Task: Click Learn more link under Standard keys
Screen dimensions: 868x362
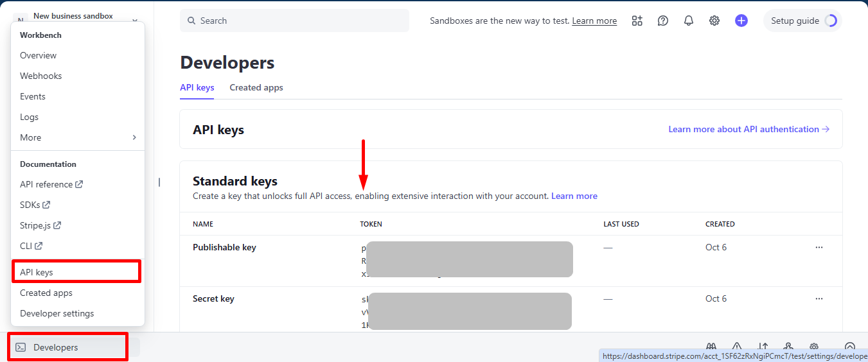Action: click(x=574, y=196)
